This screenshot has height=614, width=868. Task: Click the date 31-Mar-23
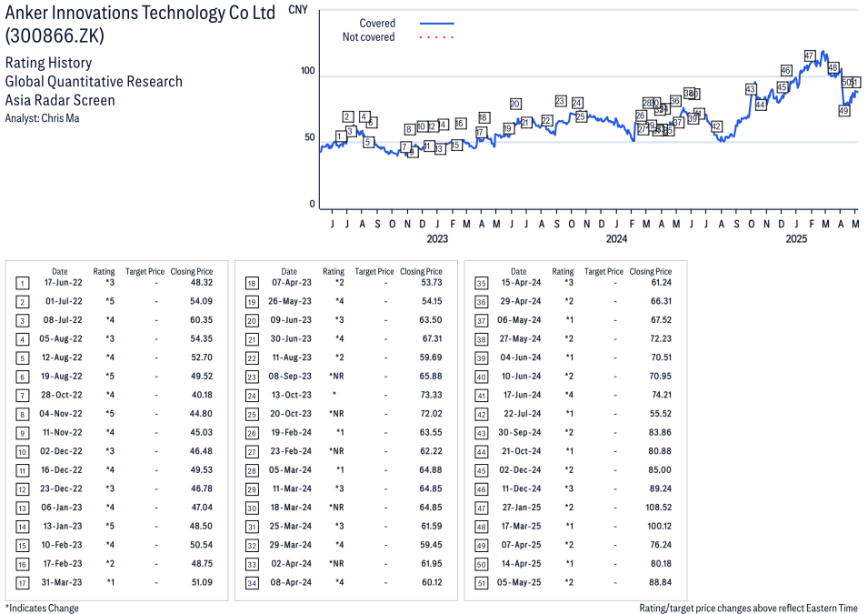click(x=62, y=582)
